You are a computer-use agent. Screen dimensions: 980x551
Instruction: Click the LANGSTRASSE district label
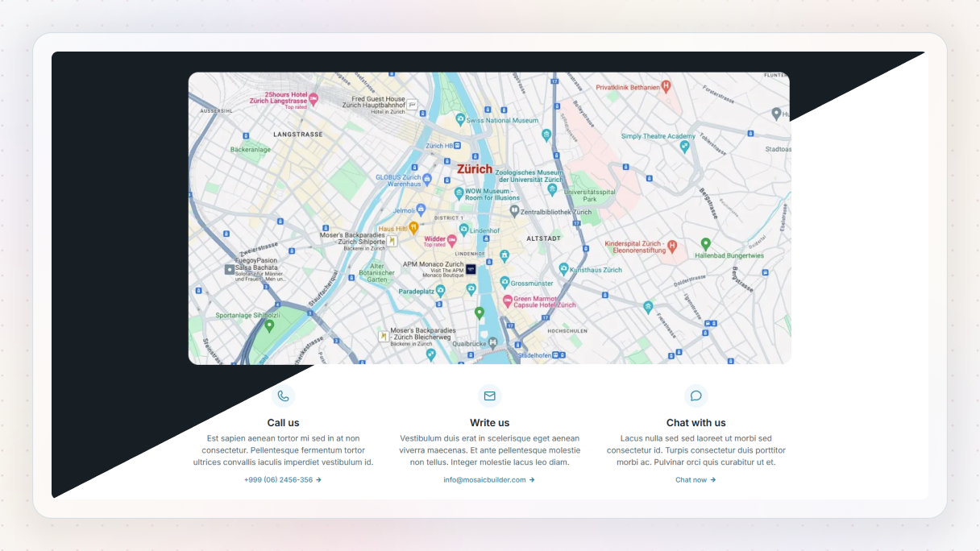[298, 135]
